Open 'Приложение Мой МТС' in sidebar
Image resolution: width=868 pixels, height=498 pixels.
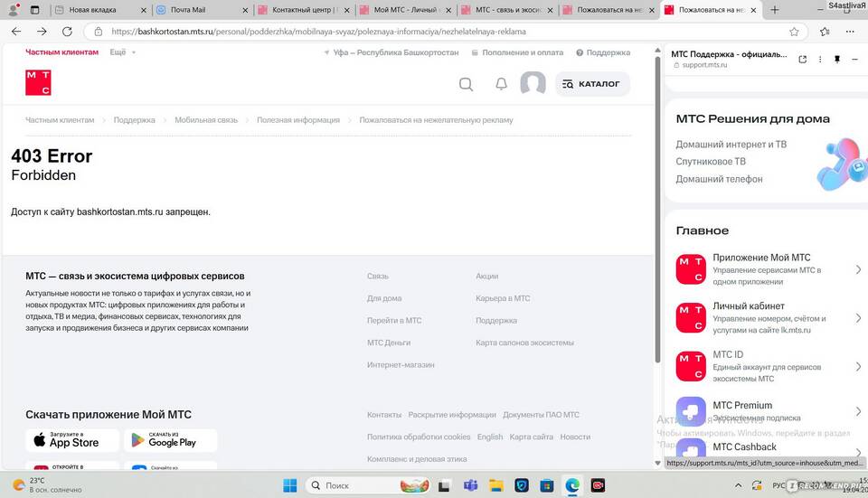[x=769, y=269]
